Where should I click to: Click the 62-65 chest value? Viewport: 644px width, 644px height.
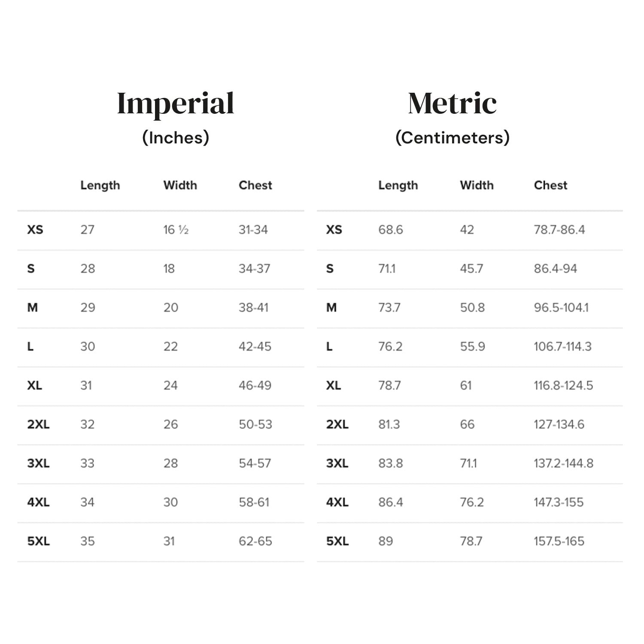tap(255, 541)
